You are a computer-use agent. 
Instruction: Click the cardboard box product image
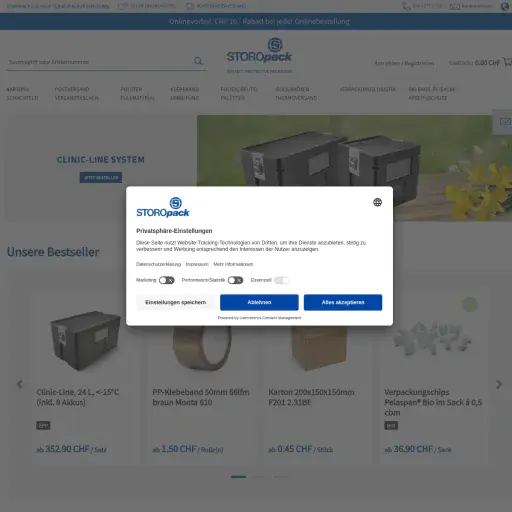tap(319, 348)
